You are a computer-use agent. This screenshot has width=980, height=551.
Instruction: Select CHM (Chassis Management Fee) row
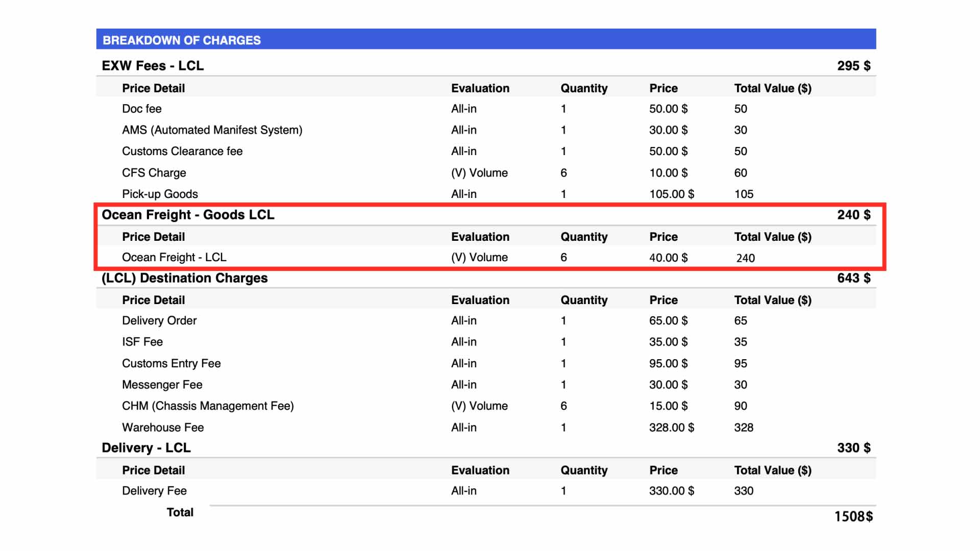coord(208,406)
